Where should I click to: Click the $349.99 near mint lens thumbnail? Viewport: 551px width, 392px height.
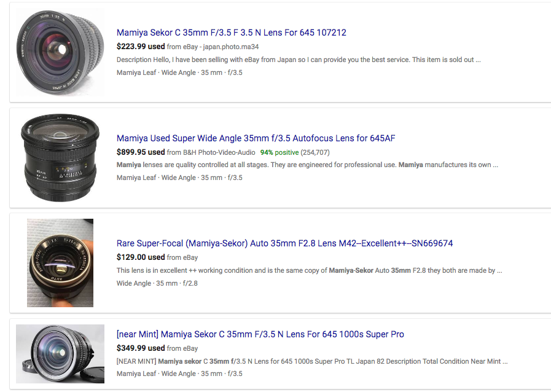[x=60, y=354]
